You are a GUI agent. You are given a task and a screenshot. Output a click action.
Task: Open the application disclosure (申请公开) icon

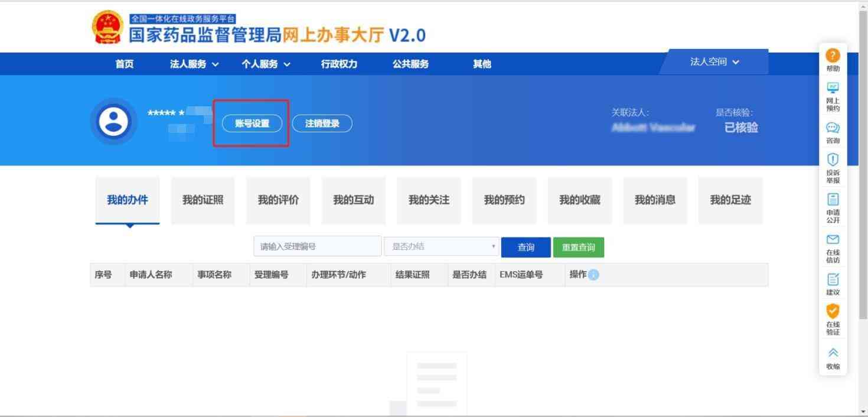(x=833, y=200)
